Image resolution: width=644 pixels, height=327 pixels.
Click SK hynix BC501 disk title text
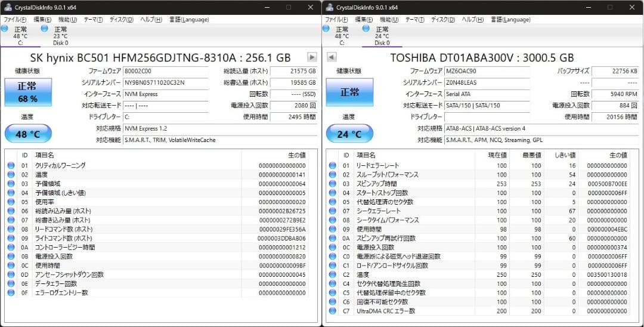point(160,57)
